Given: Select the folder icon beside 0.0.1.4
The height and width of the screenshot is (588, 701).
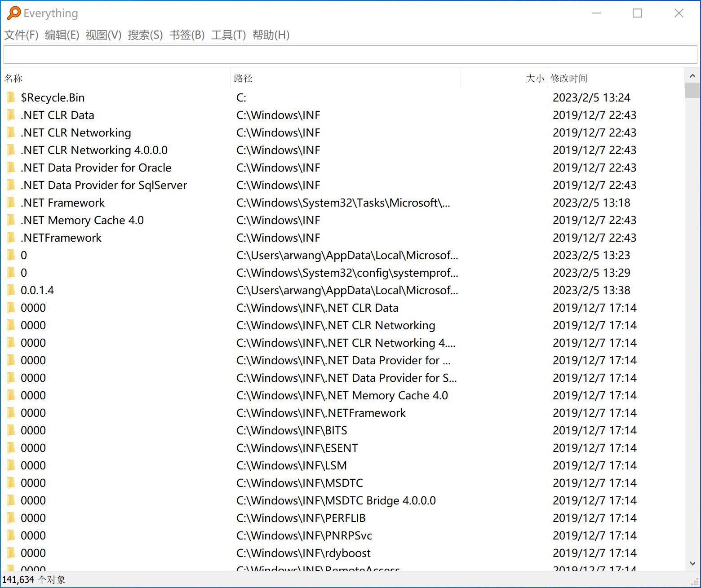Looking at the screenshot, I should 11,290.
